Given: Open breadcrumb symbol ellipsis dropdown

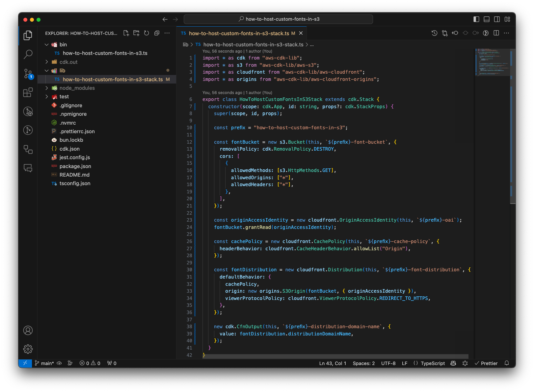Looking at the screenshot, I should click(312, 44).
